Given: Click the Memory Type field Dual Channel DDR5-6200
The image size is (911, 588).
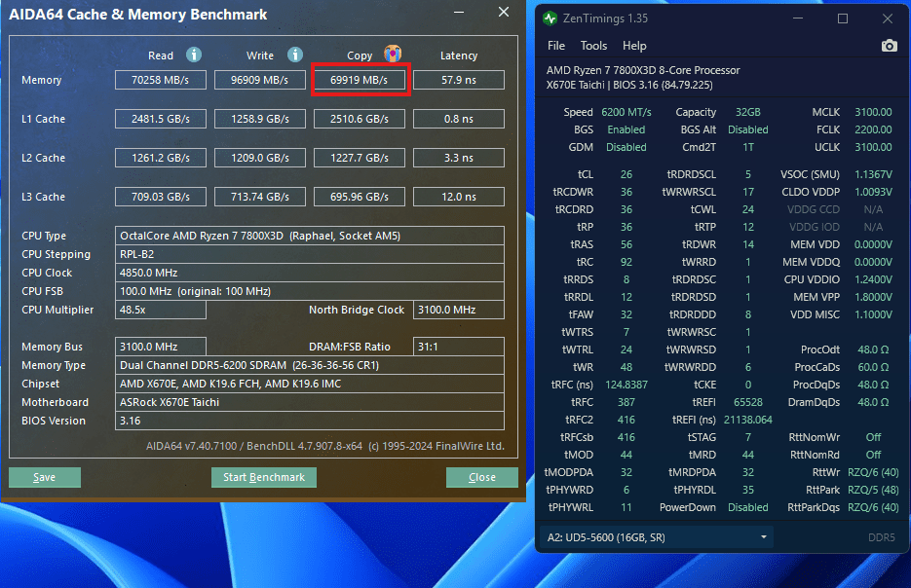Looking at the screenshot, I should pos(310,365).
